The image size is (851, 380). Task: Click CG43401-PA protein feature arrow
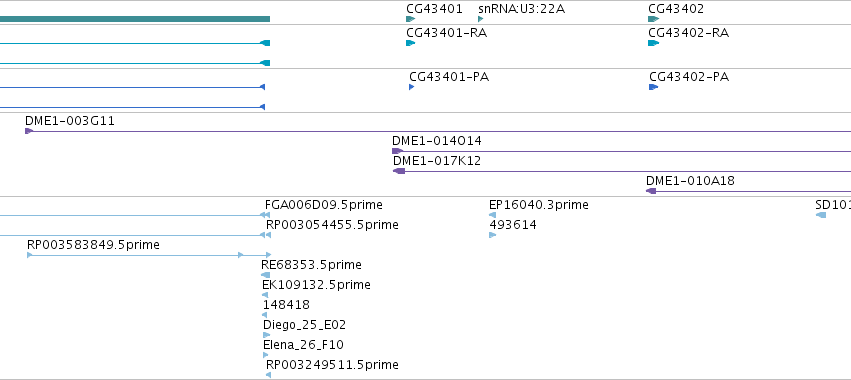411,87
